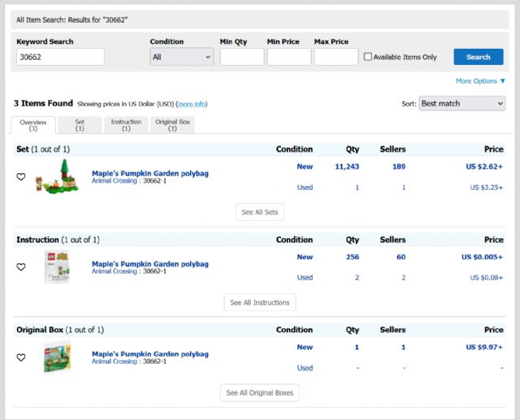Switch to the Set tab
The image size is (520, 420).
pos(80,125)
